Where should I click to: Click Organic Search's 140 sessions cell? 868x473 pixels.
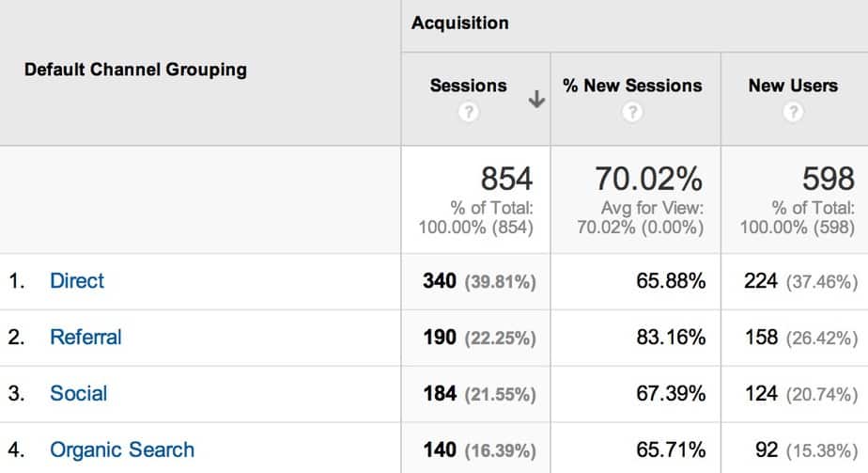coord(440,449)
